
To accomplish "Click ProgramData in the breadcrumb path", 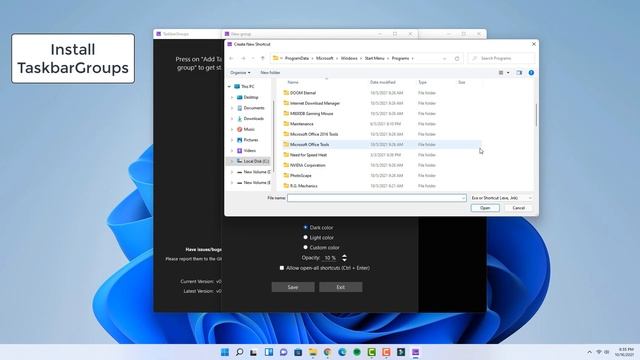I will coord(297,58).
